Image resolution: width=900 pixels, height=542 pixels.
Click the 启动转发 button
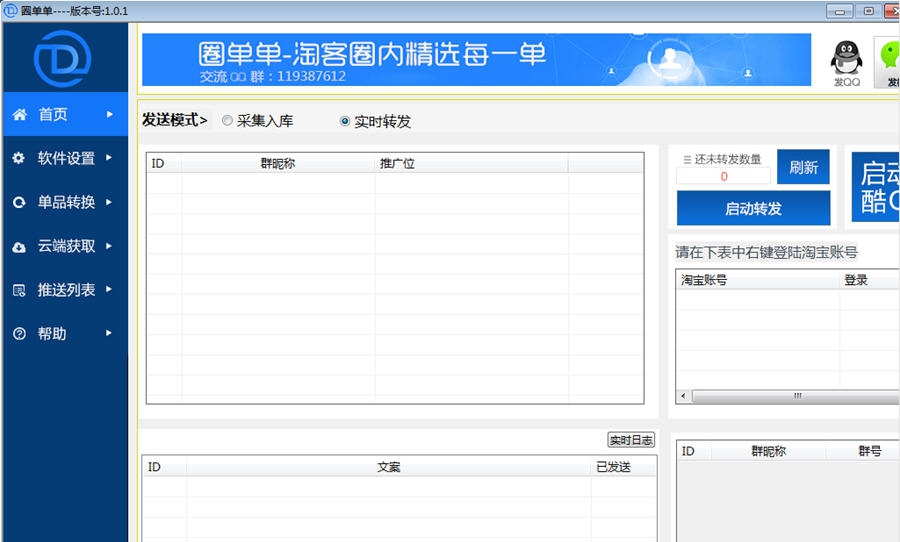(x=753, y=208)
